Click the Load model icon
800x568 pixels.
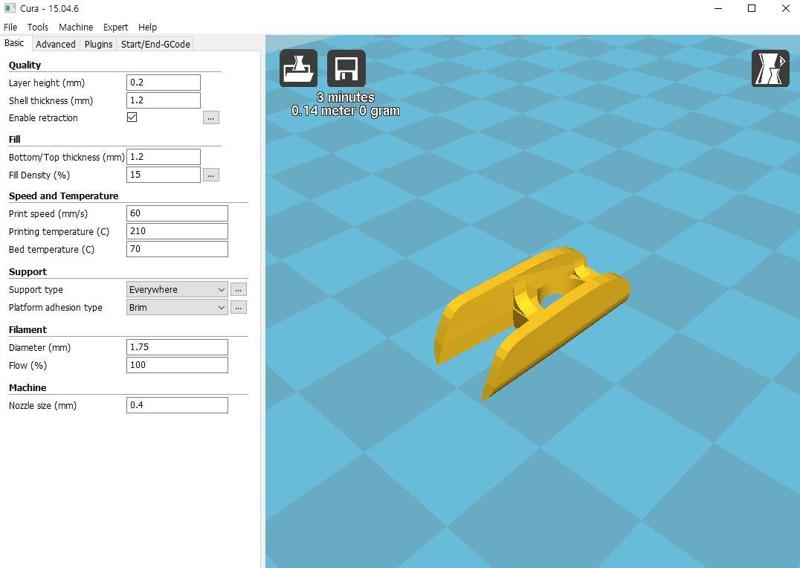[x=298, y=68]
